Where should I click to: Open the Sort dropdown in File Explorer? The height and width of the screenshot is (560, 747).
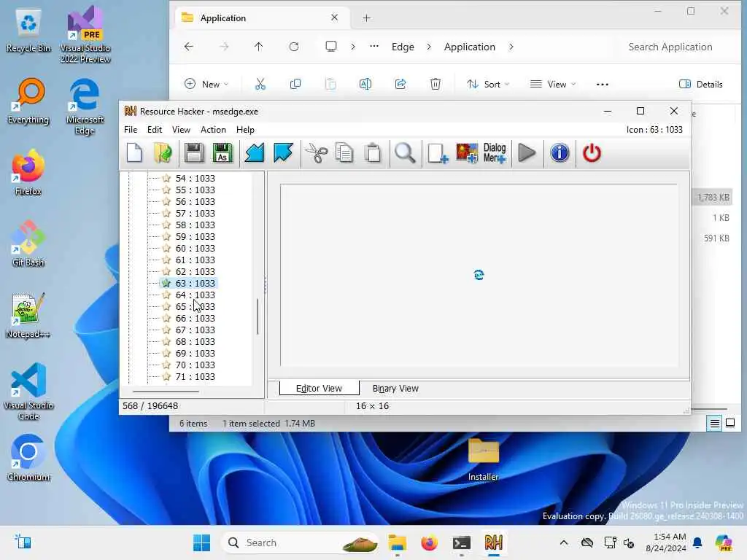coord(488,85)
